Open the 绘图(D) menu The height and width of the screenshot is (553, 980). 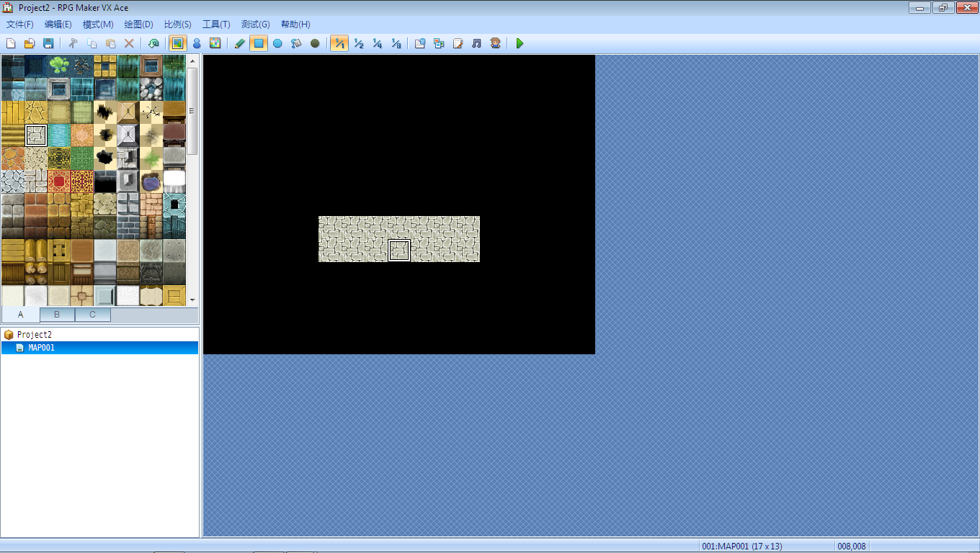(x=138, y=24)
